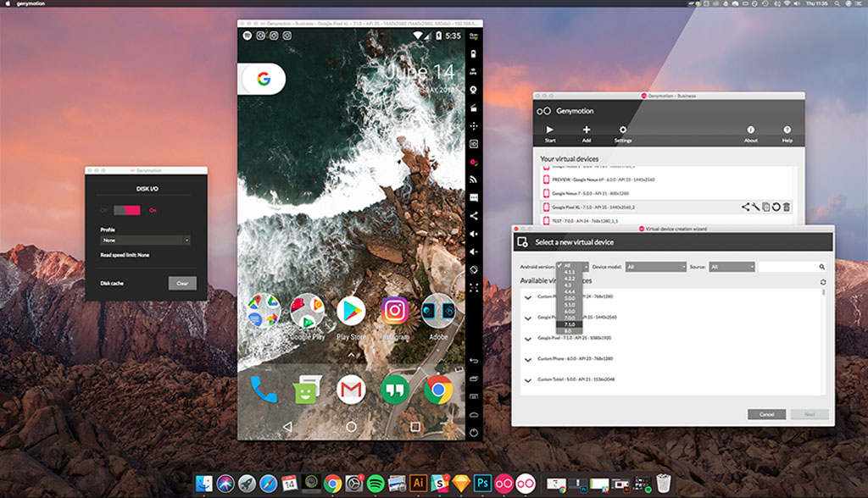The image size is (868, 498).
Task: Launch Instagram on the emulator home screen
Action: pyautogui.click(x=394, y=312)
